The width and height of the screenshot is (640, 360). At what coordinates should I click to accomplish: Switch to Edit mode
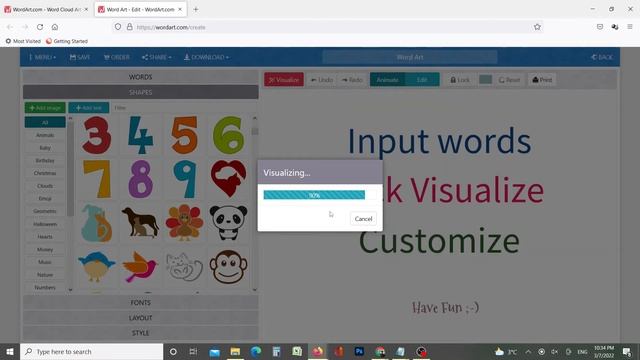(422, 80)
